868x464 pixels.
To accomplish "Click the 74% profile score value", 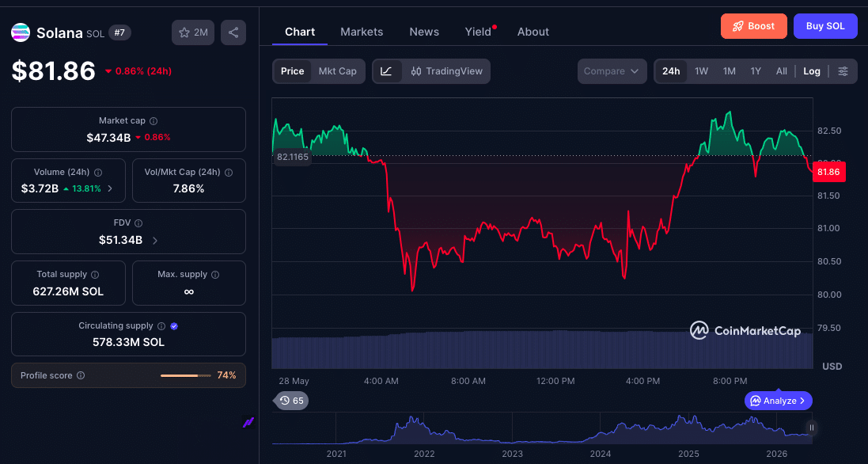I will (x=226, y=375).
